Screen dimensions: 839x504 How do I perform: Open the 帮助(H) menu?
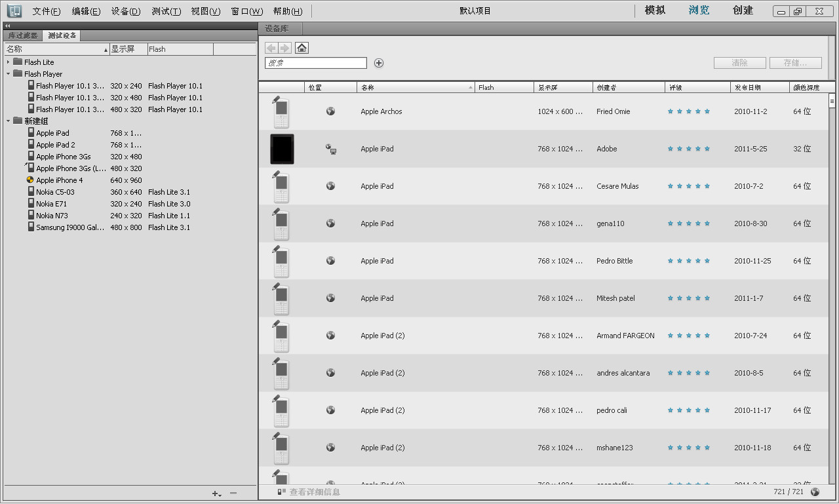288,11
